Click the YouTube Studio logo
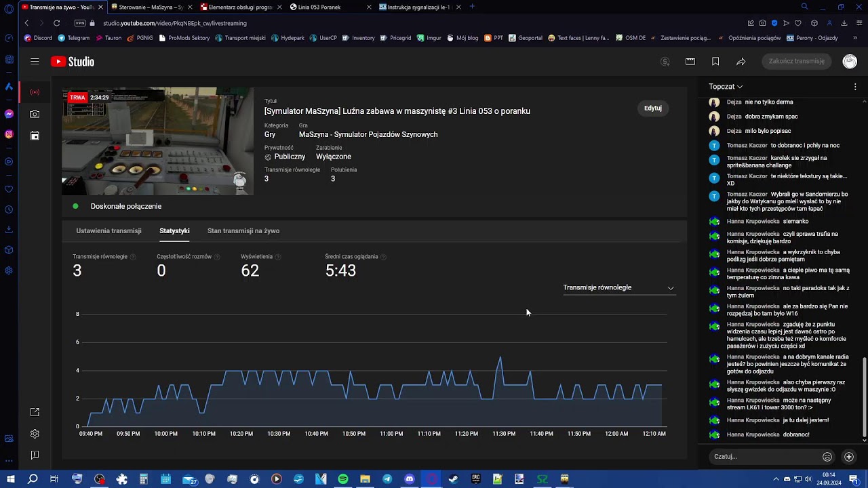Screen dimensions: 868x488 coord(73,62)
